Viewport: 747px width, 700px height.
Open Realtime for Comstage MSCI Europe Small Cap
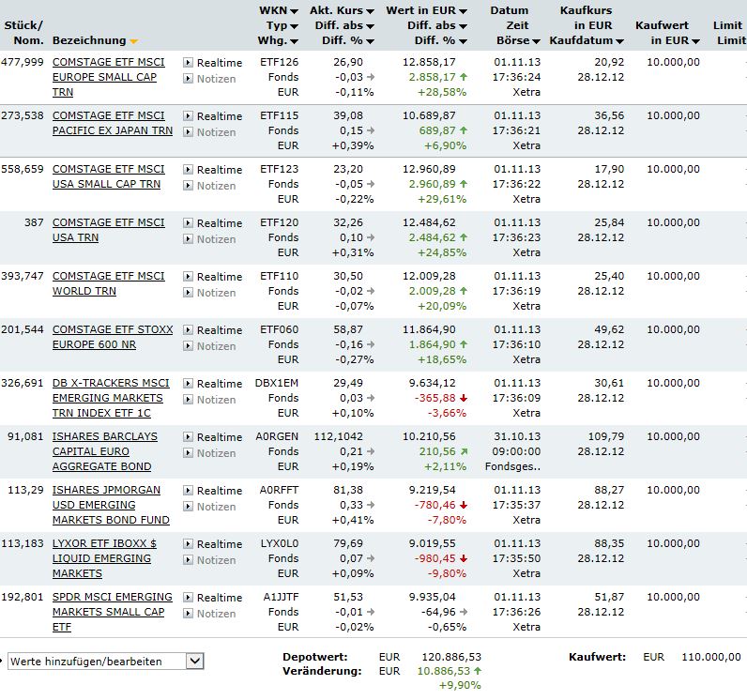click(x=213, y=63)
